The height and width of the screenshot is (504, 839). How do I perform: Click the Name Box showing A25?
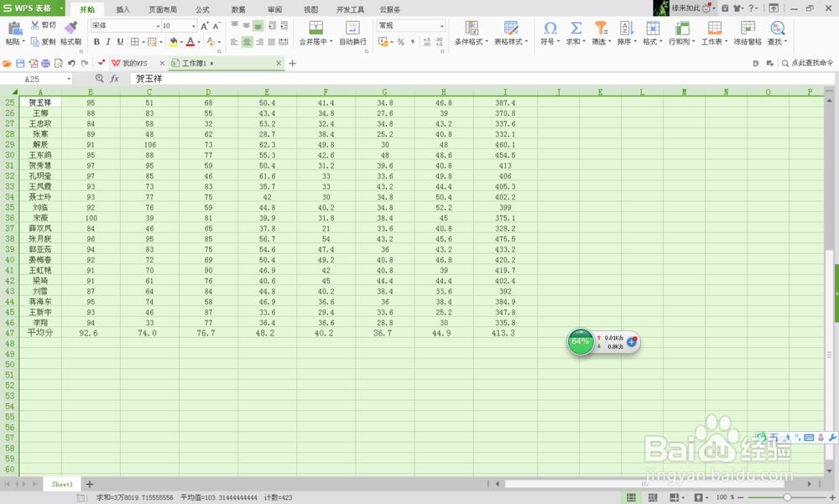pyautogui.click(x=38, y=79)
